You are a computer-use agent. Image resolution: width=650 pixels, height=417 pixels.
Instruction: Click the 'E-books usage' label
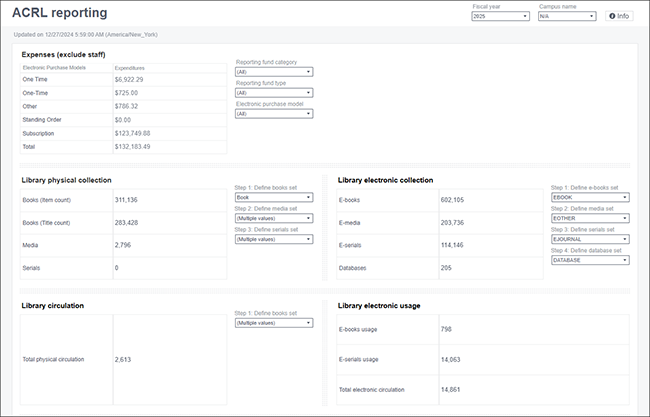pos(358,330)
